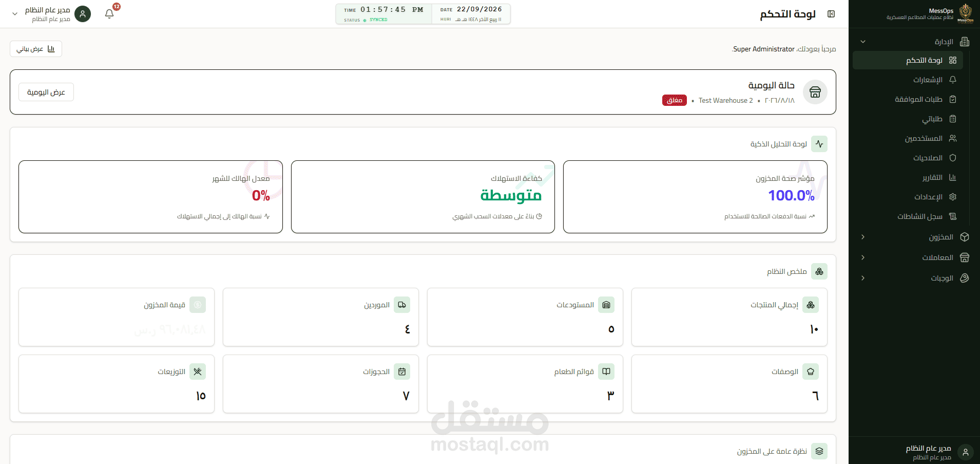Click the كفاءة الاستهلاك متوسطة card

click(423, 197)
